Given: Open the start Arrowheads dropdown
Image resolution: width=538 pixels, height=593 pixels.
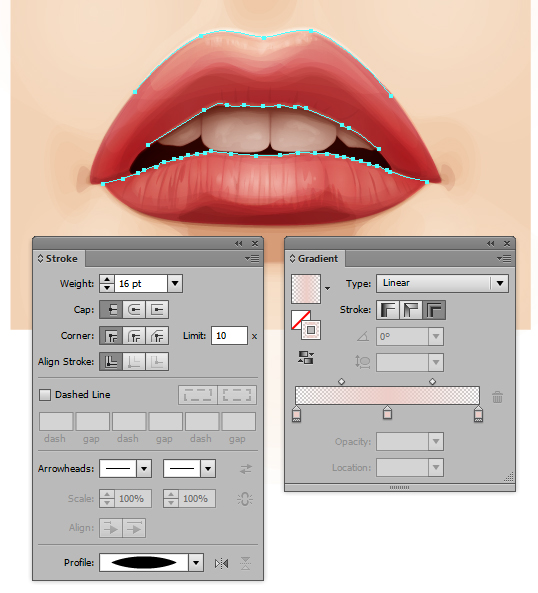Looking at the screenshot, I should 144,469.
